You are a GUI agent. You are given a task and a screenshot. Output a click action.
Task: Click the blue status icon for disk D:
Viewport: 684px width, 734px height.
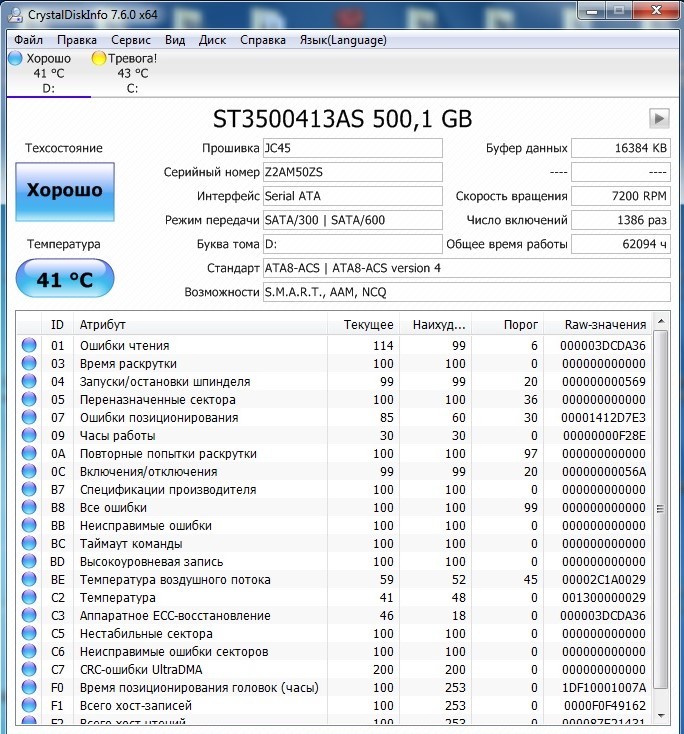[15, 59]
